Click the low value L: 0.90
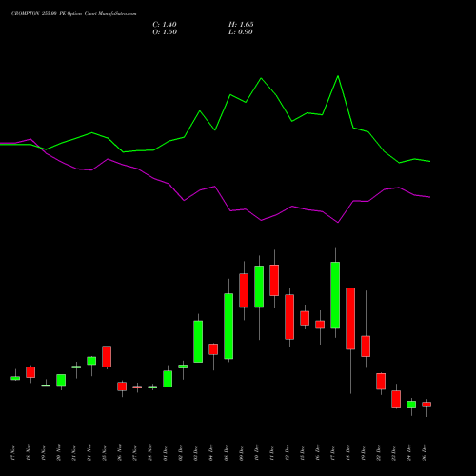 tap(241, 32)
